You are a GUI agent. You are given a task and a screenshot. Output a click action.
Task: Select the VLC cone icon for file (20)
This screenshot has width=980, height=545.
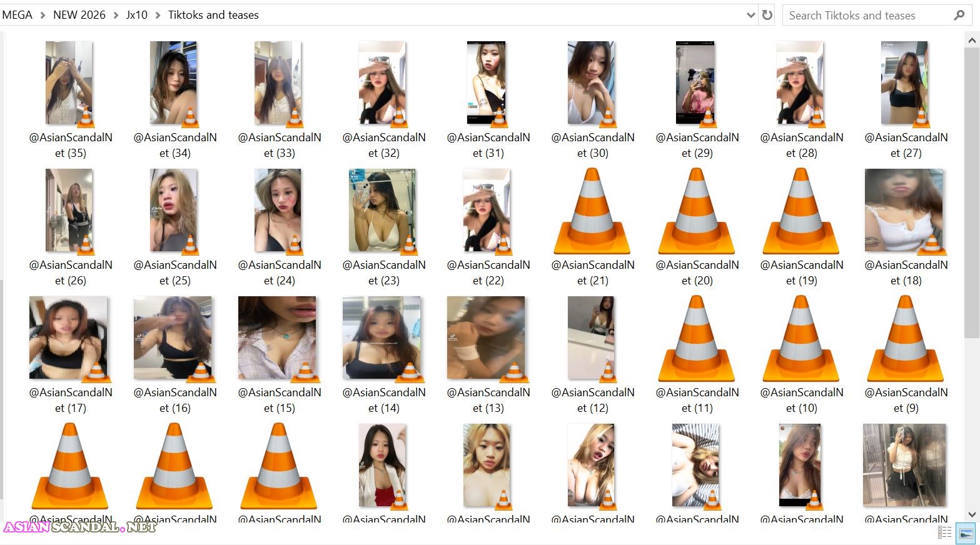pos(696,211)
